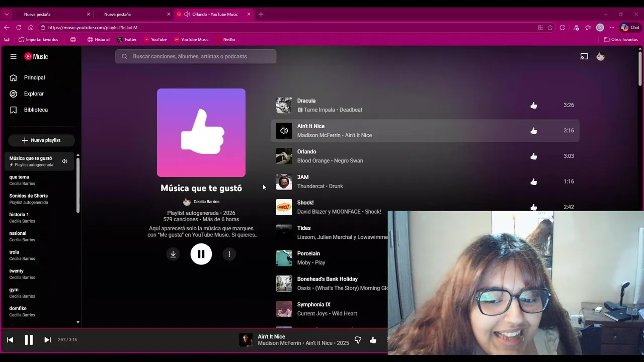This screenshot has width=644, height=362.
Task: Toggle like on Ain't It Nice row
Action: (x=533, y=131)
